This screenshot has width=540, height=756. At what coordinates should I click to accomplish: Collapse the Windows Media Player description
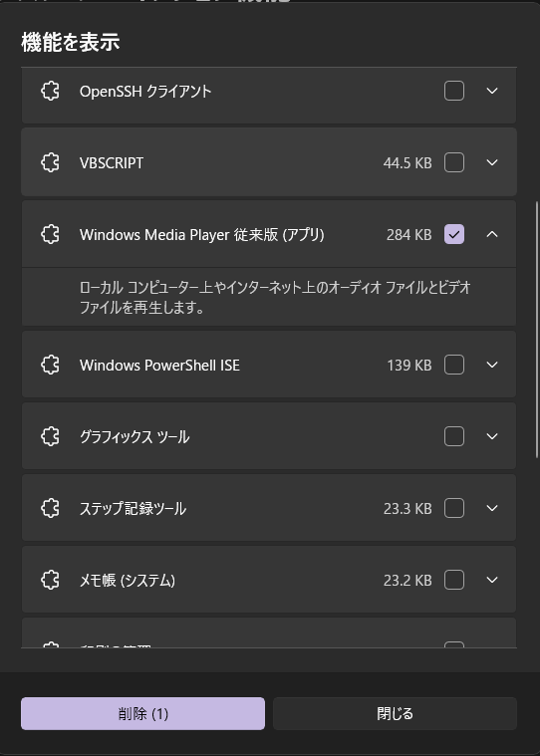point(492,234)
